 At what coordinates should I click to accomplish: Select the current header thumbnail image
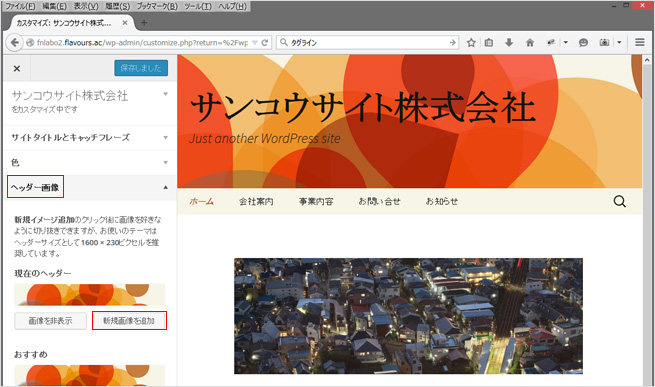(x=90, y=295)
